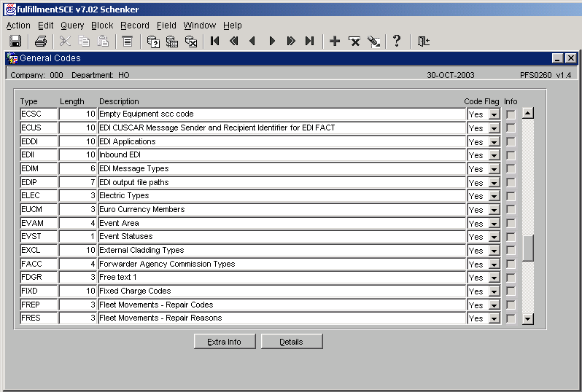Go to previous record arrow
The width and height of the screenshot is (582, 392).
pos(253,41)
